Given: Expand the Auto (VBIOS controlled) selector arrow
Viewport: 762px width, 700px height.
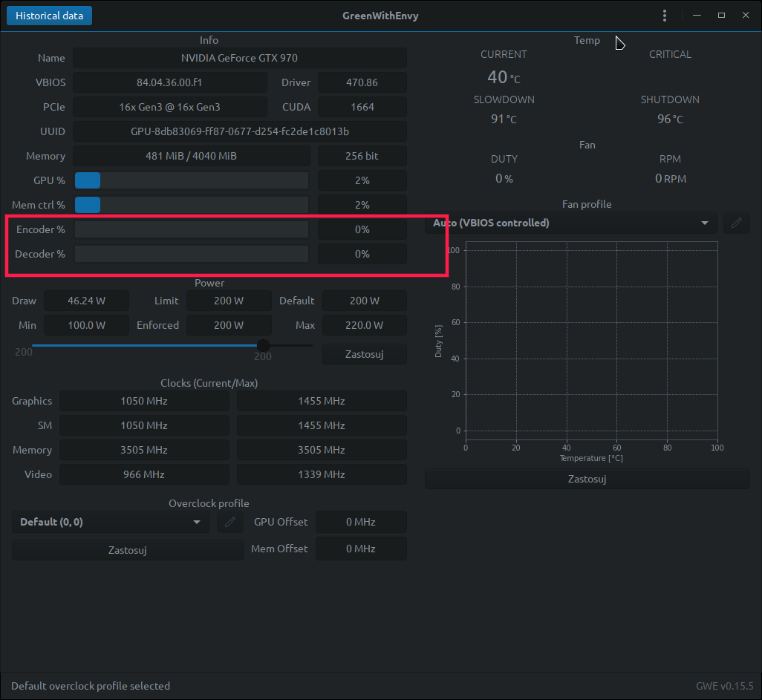Looking at the screenshot, I should tap(704, 223).
